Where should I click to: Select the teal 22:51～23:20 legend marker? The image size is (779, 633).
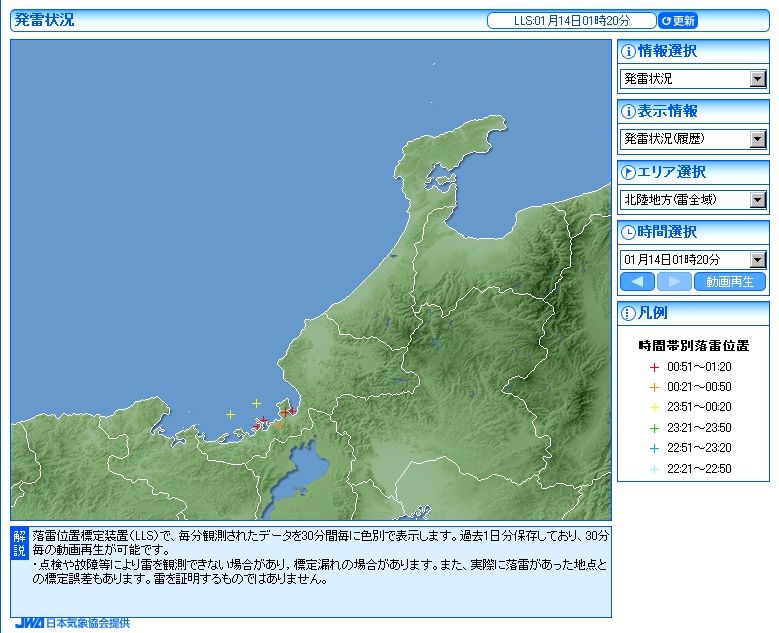coord(654,448)
